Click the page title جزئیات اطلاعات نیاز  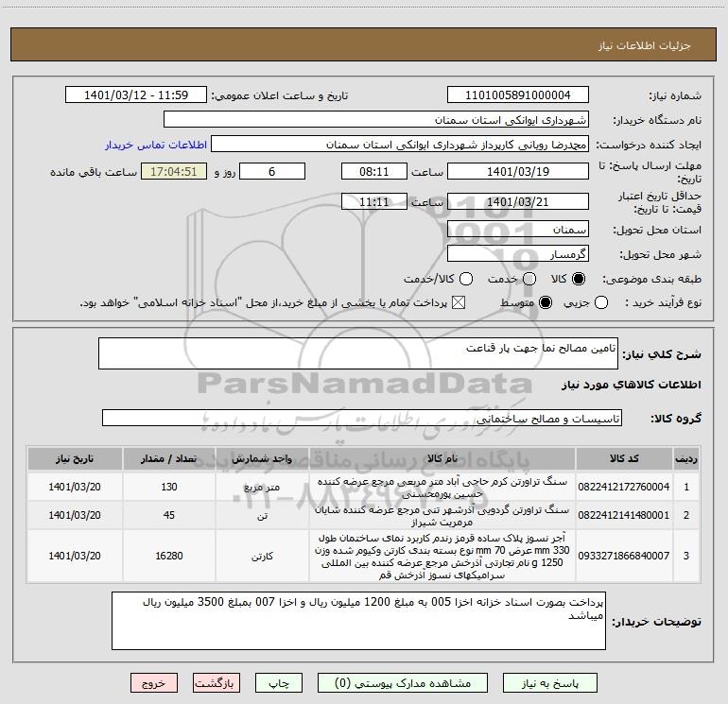coord(645,45)
